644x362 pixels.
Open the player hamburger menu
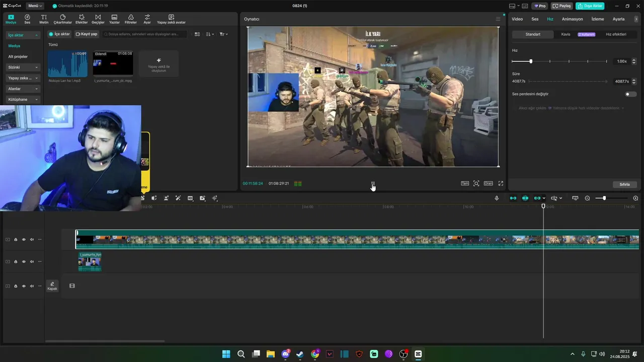(x=498, y=19)
